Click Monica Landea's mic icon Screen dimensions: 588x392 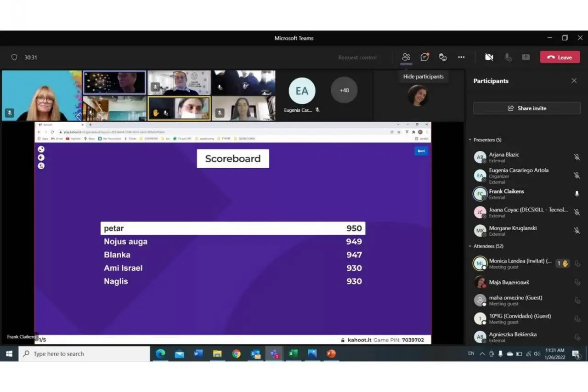(x=577, y=264)
